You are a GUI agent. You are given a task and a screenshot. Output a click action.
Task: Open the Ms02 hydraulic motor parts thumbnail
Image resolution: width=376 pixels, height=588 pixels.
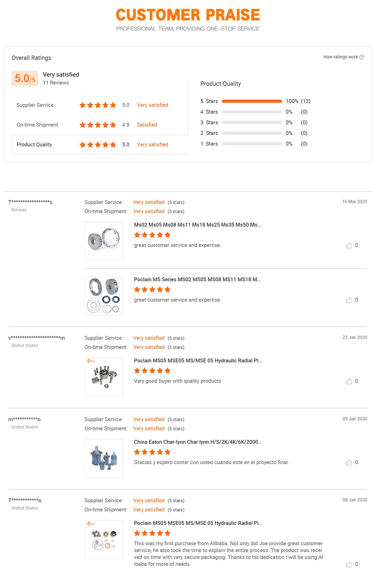pyautogui.click(x=104, y=241)
